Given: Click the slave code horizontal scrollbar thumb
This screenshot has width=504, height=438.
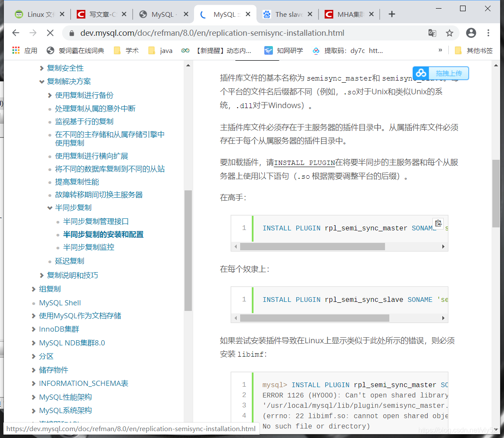Looking at the screenshot, I should coord(315,318).
